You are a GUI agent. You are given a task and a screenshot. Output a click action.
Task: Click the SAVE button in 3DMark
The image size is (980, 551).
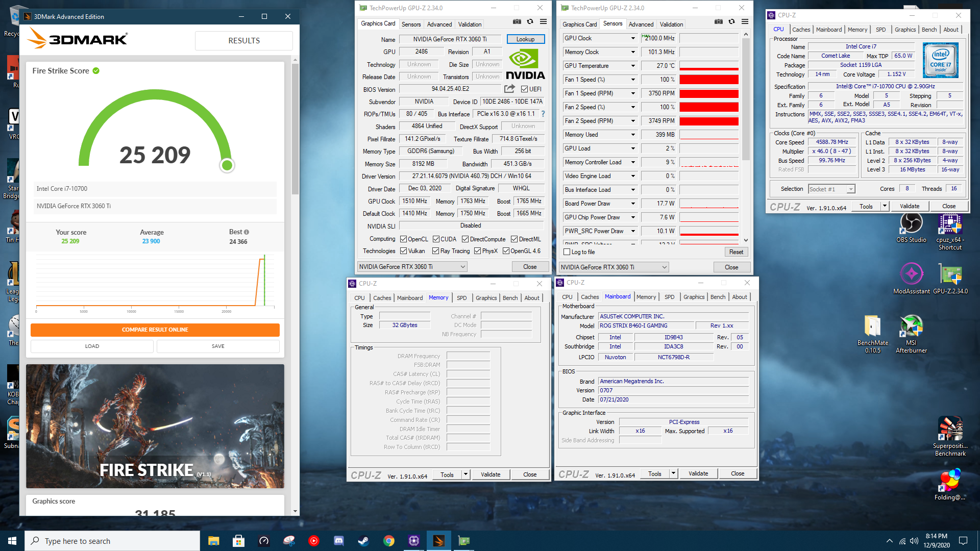218,346
